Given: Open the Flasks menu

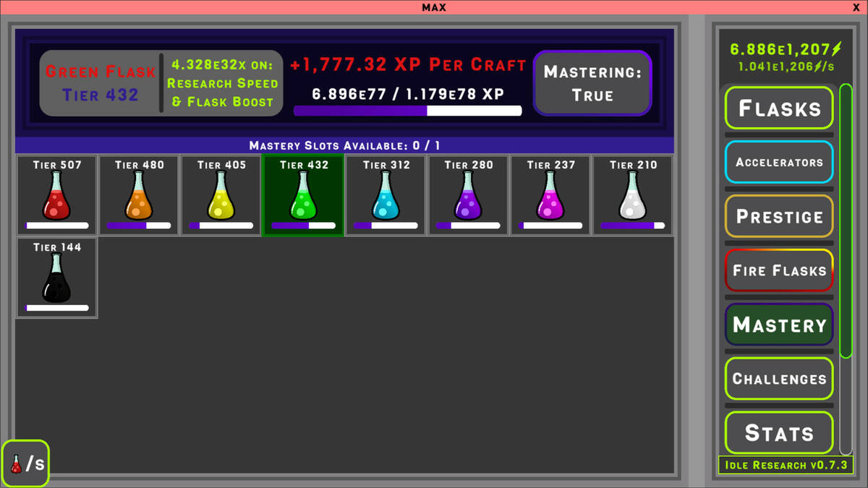Looking at the screenshot, I should pyautogui.click(x=779, y=108).
